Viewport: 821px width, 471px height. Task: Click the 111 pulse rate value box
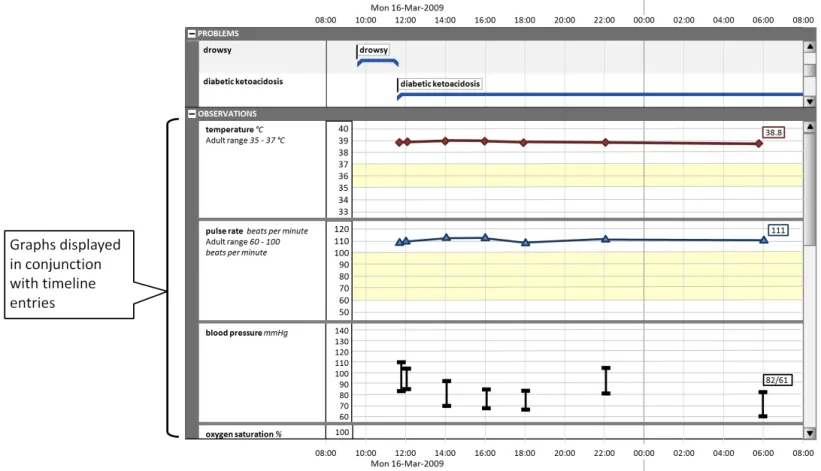[x=777, y=230]
